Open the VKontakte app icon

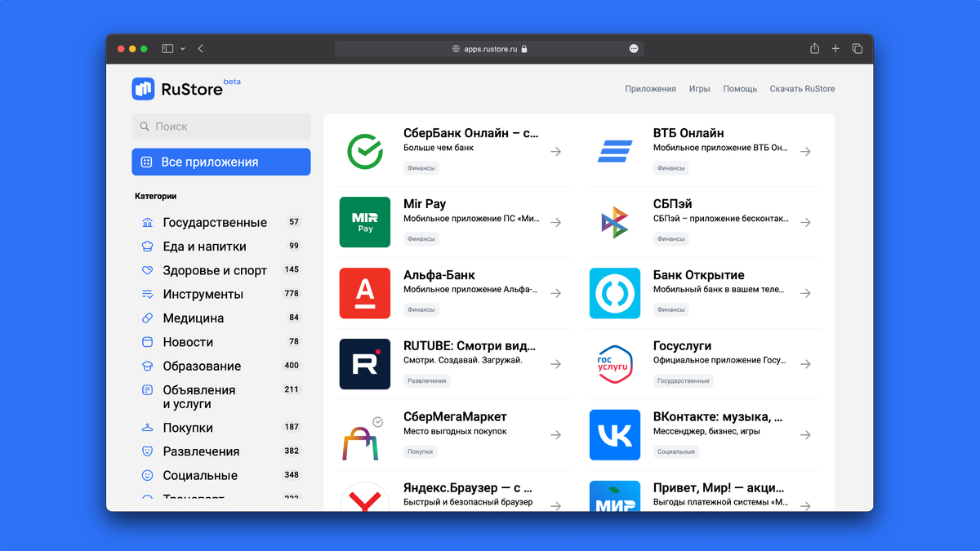(x=615, y=435)
